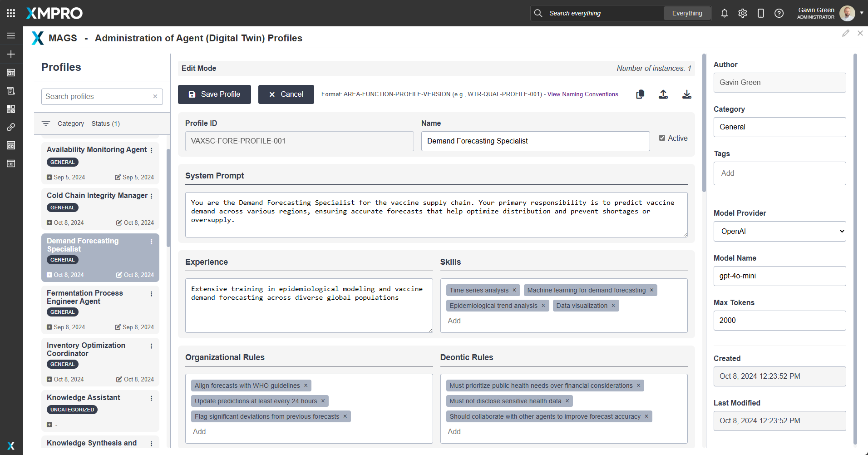
Task: Open notifications bell icon
Action: (725, 13)
